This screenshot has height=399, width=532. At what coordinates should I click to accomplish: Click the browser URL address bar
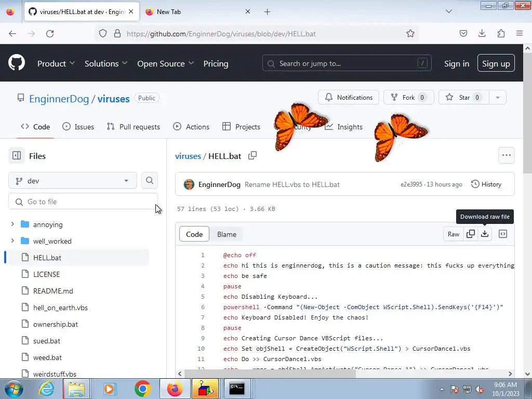258,34
